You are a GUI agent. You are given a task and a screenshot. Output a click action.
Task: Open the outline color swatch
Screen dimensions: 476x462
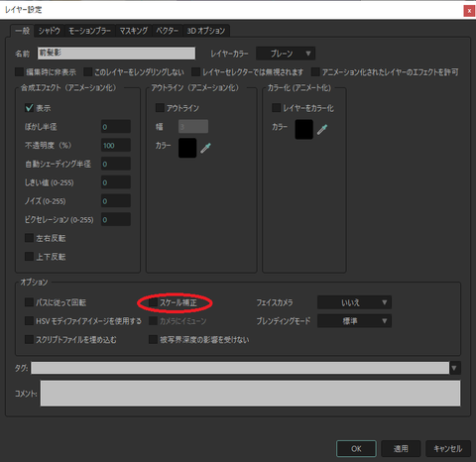pos(187,148)
